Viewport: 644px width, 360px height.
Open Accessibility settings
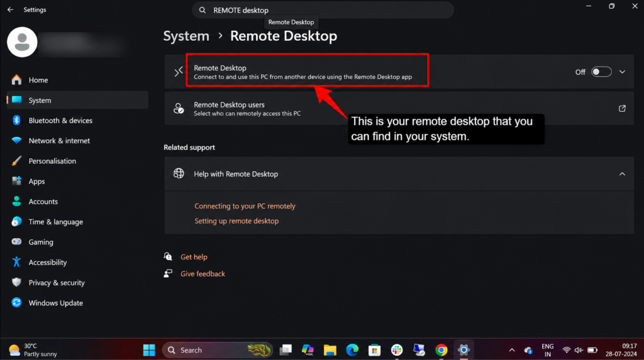[77, 262]
